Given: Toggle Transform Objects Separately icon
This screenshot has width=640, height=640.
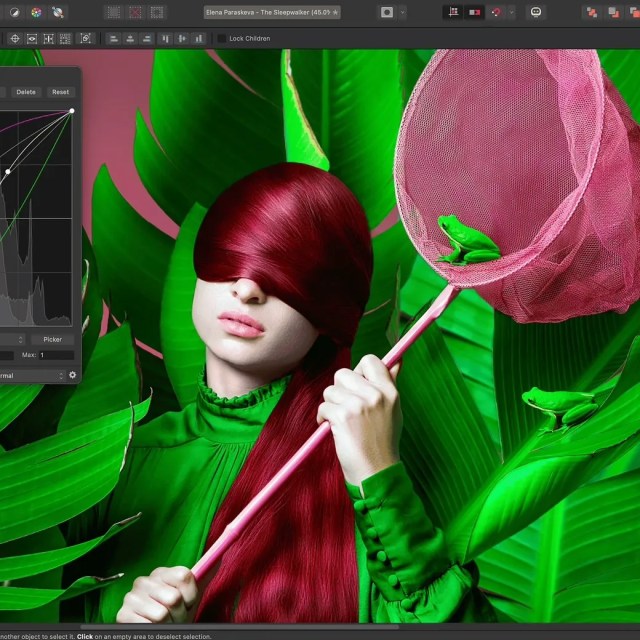Looking at the screenshot, I should [65, 39].
